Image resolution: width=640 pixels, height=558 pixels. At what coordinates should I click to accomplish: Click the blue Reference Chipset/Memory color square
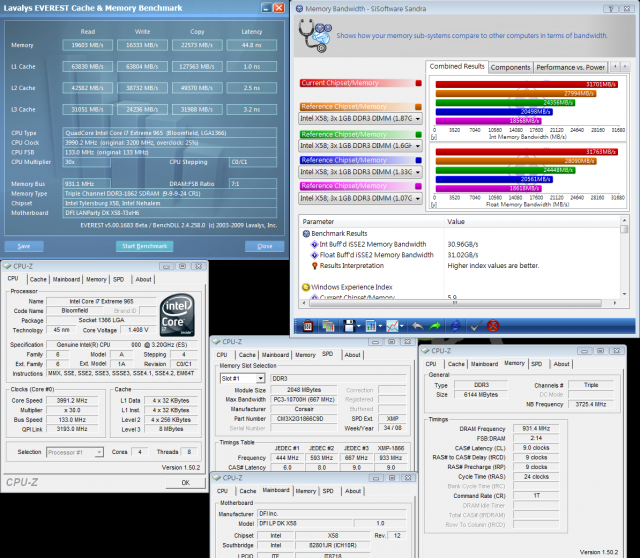pyautogui.click(x=418, y=160)
